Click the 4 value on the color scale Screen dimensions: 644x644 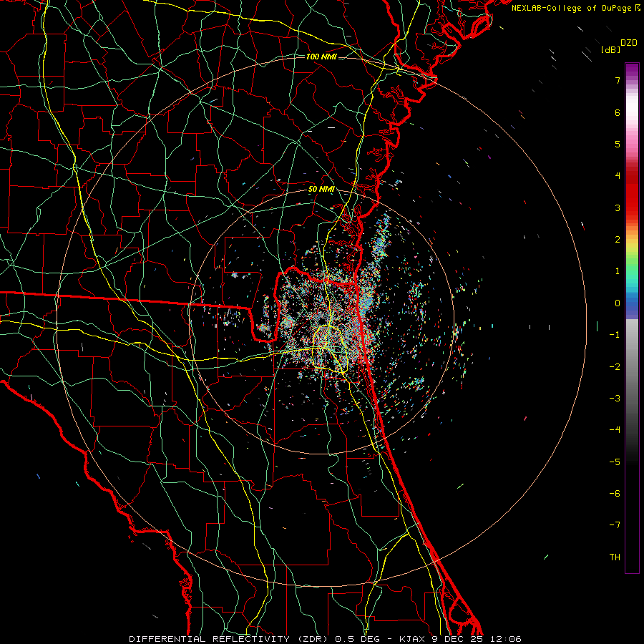click(x=618, y=176)
